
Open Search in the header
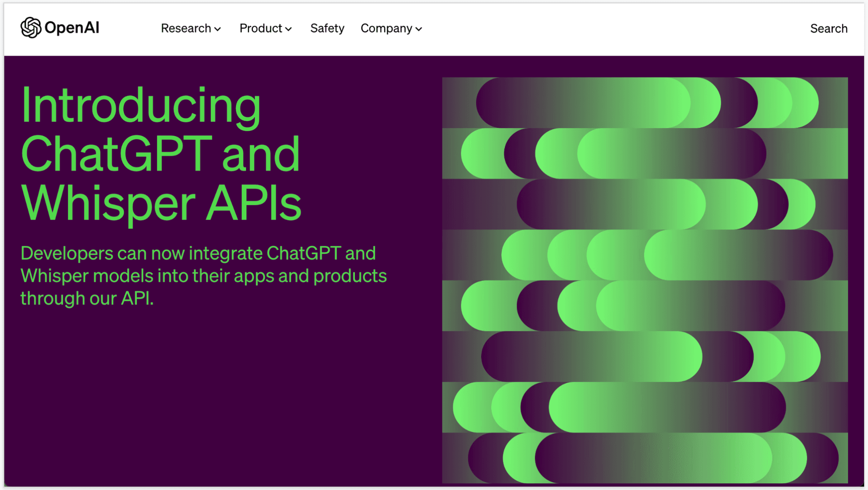(828, 28)
